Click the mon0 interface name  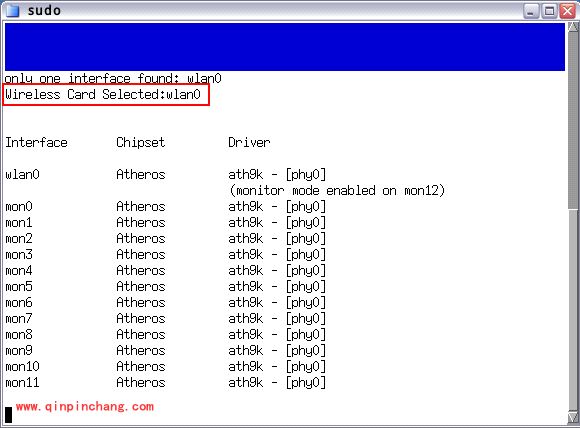point(19,206)
